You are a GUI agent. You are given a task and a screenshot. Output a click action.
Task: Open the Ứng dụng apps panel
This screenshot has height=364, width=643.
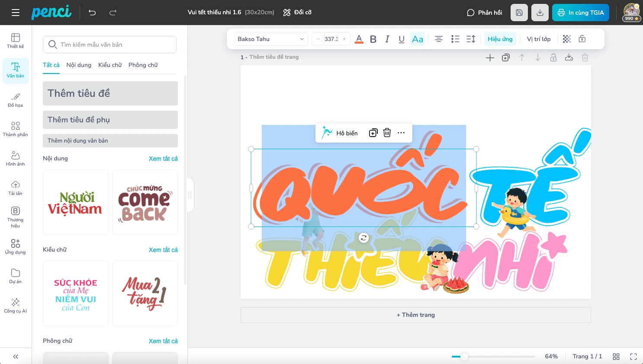(16, 247)
